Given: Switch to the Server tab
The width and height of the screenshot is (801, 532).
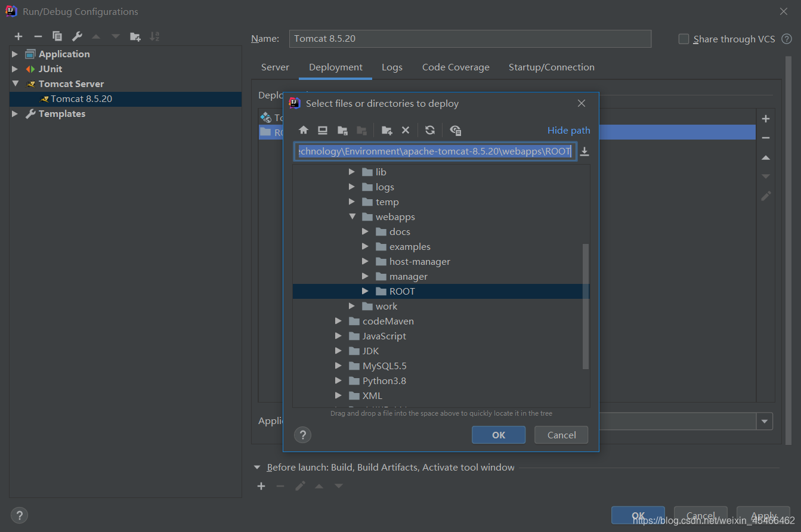Looking at the screenshot, I should coord(275,67).
